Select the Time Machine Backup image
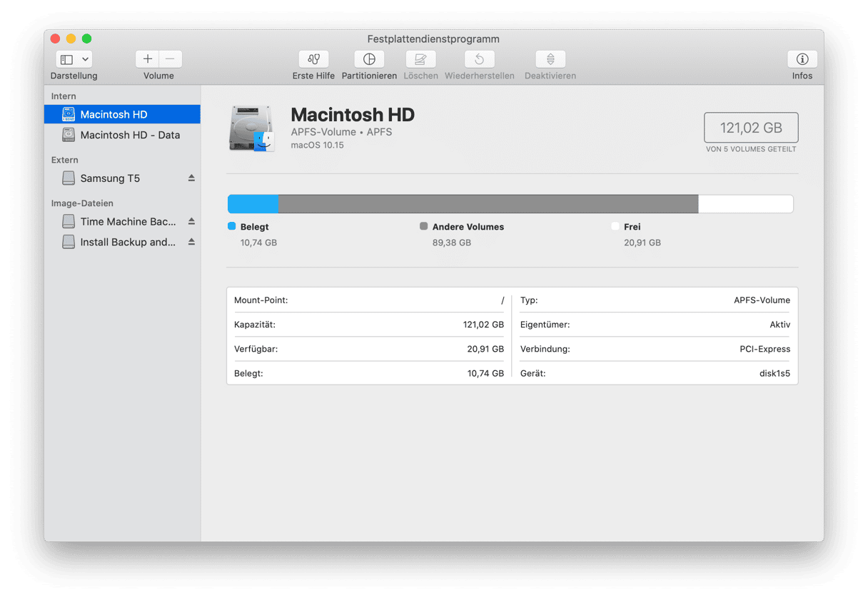Image resolution: width=868 pixels, height=600 pixels. 128,221
